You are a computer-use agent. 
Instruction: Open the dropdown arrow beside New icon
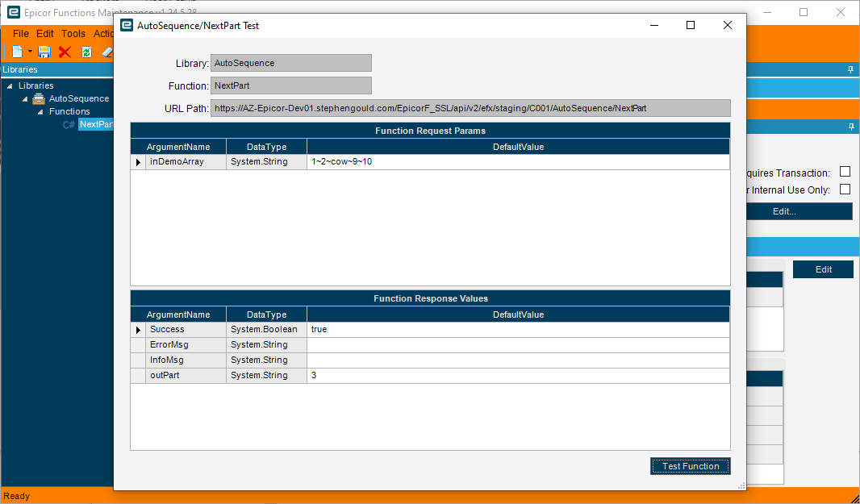pyautogui.click(x=30, y=52)
